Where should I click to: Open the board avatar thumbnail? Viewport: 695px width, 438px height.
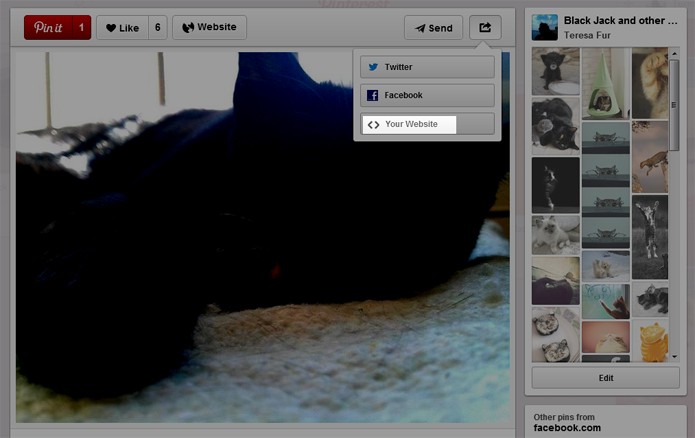(545, 27)
